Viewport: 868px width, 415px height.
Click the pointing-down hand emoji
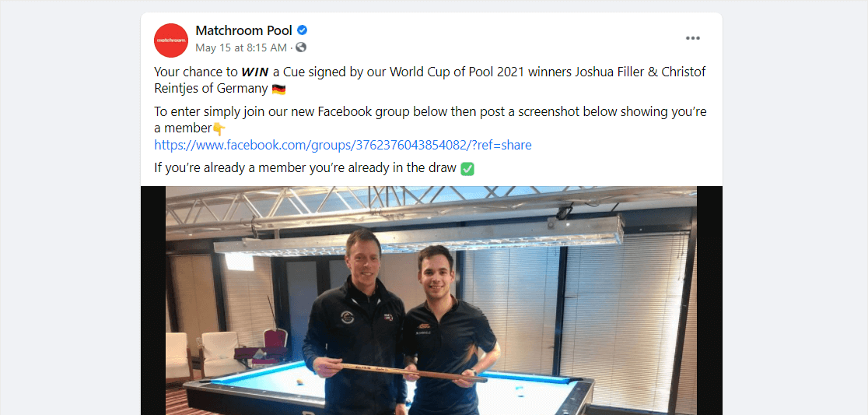(219, 129)
